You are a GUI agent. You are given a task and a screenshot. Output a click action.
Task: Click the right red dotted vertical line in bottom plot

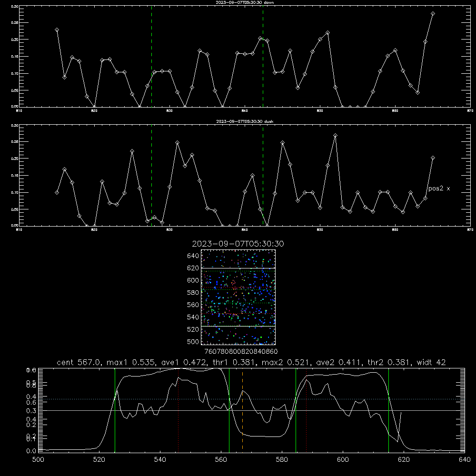coord(306,410)
